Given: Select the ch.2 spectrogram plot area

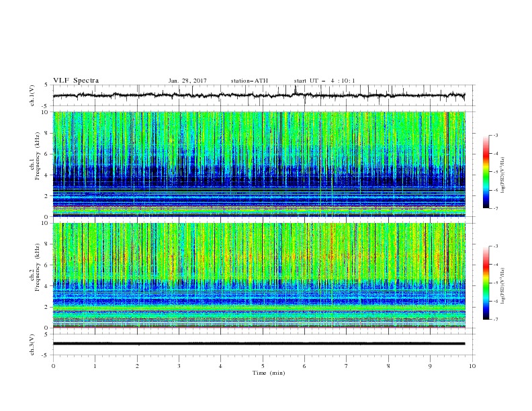Looking at the screenshot, I should (259, 275).
